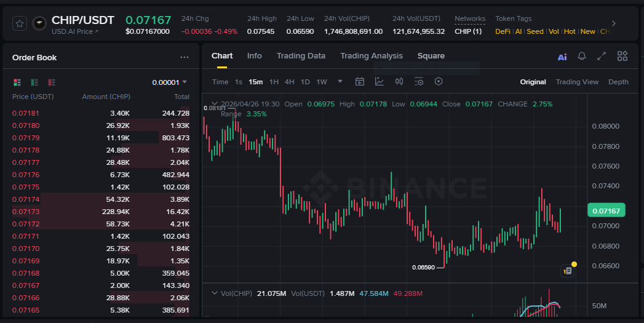Click the 0.06590 low price marker
This screenshot has height=323, width=644.
(423, 268)
